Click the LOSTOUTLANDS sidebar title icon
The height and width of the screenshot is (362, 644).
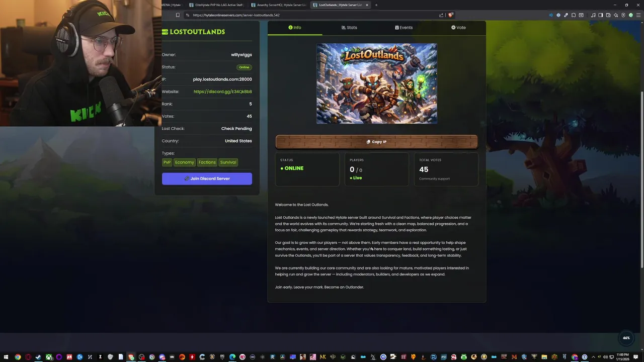165,32
